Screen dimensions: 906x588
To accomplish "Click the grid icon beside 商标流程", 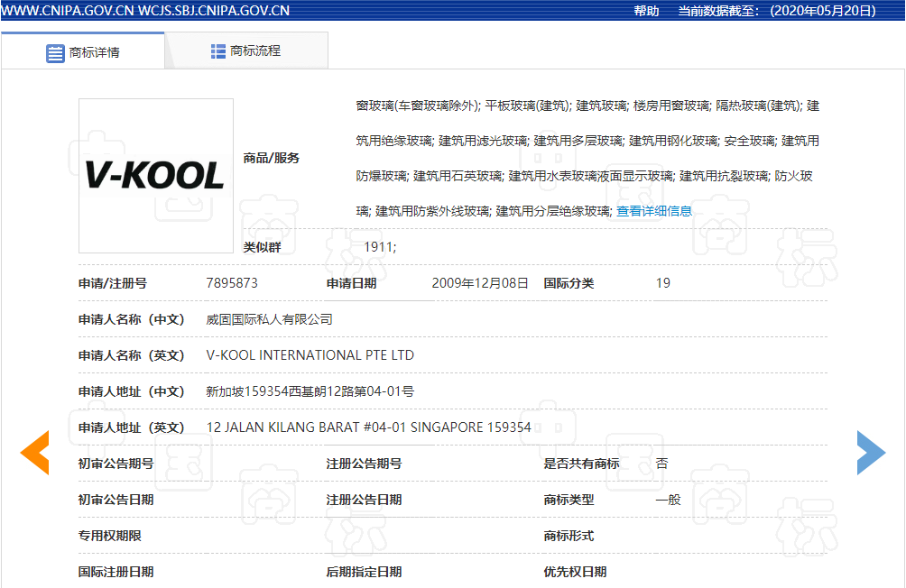I will (x=218, y=51).
